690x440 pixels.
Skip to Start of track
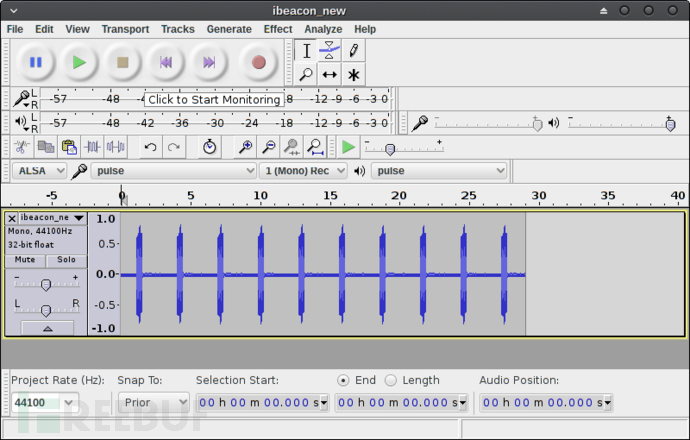pos(166,62)
